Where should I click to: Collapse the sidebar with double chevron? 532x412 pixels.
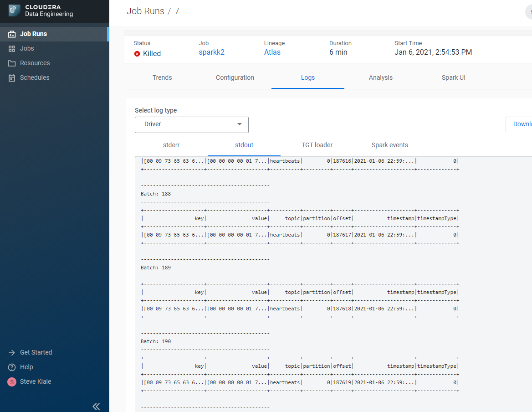[96, 407]
